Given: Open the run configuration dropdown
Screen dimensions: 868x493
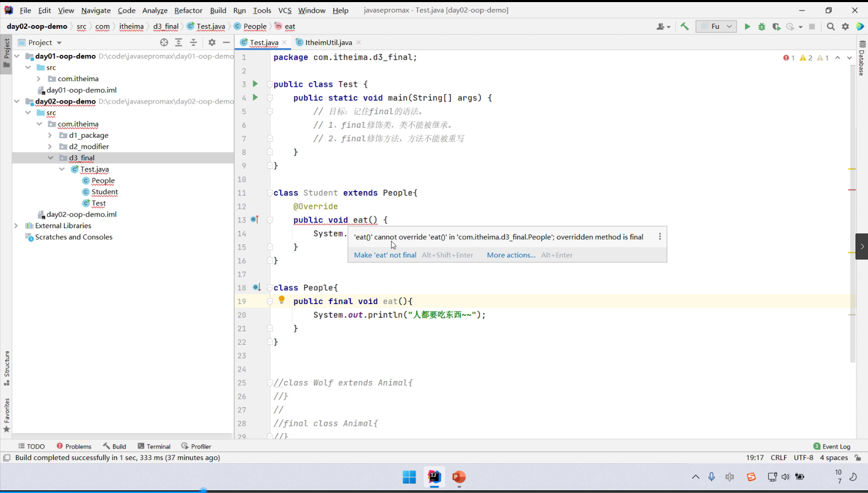Looking at the screenshot, I should pos(716,27).
